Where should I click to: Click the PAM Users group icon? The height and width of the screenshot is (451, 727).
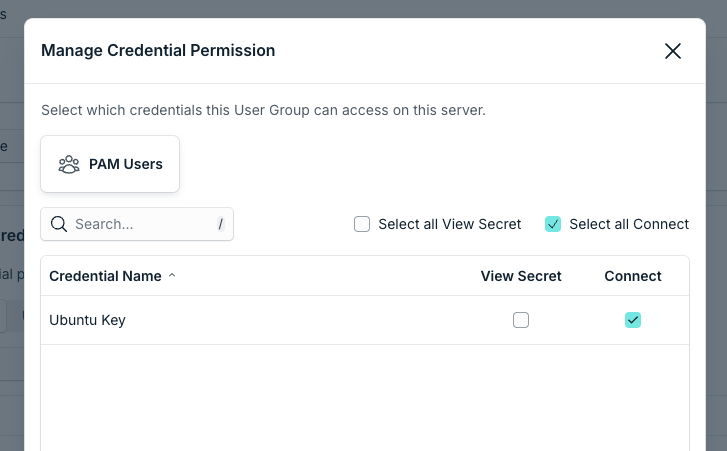click(69, 164)
